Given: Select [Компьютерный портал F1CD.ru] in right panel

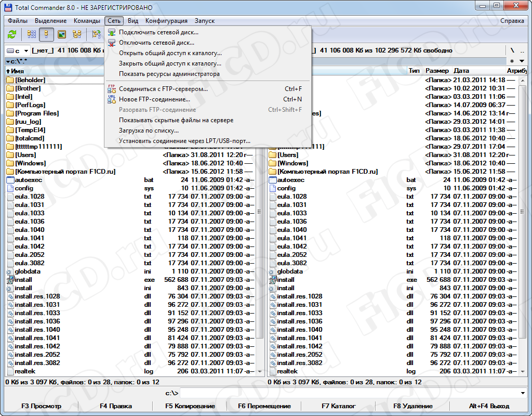Looking at the screenshot, I should point(327,172).
